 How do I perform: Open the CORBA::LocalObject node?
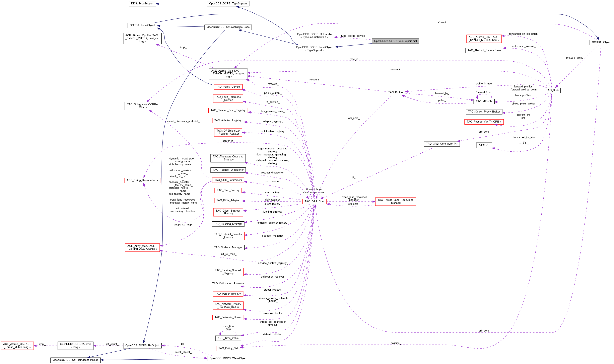pos(142,25)
